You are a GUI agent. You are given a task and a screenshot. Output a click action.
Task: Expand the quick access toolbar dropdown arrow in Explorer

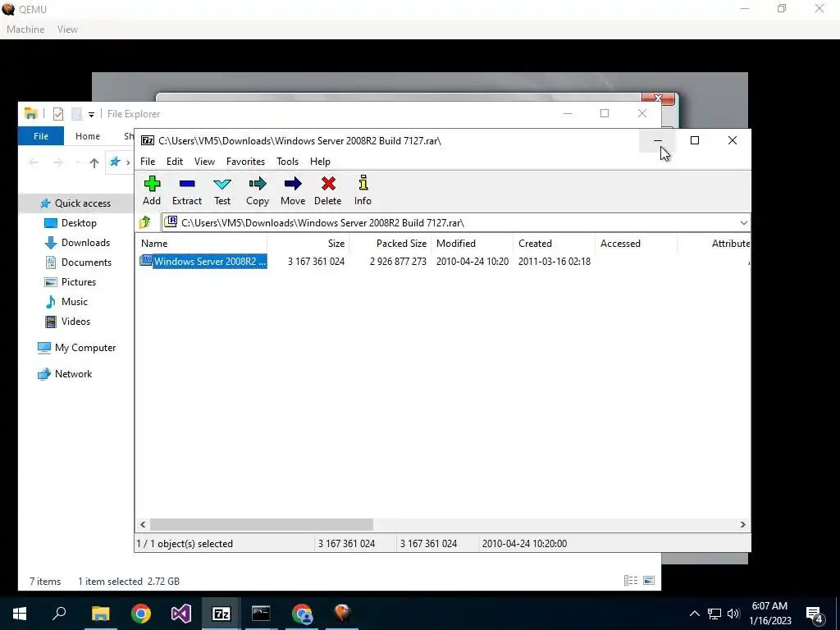pyautogui.click(x=91, y=114)
